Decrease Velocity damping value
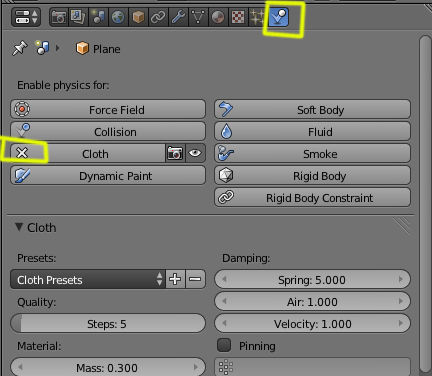432x376 pixels. [x=224, y=323]
